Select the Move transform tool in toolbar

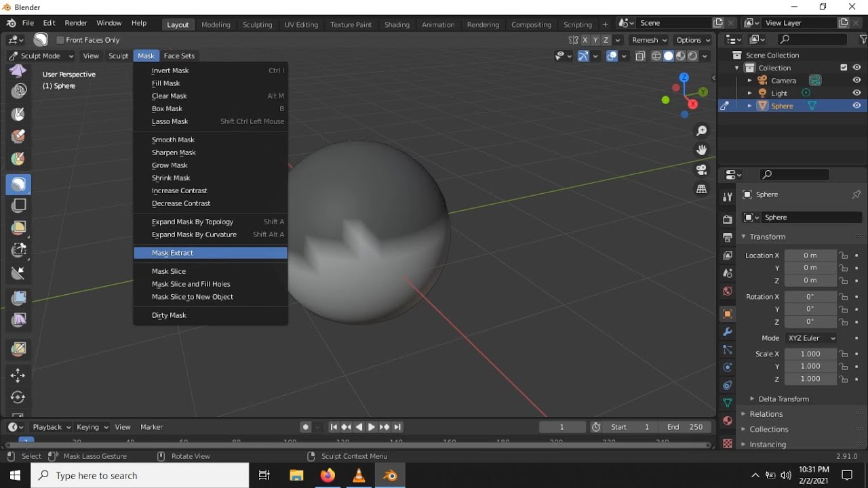18,375
